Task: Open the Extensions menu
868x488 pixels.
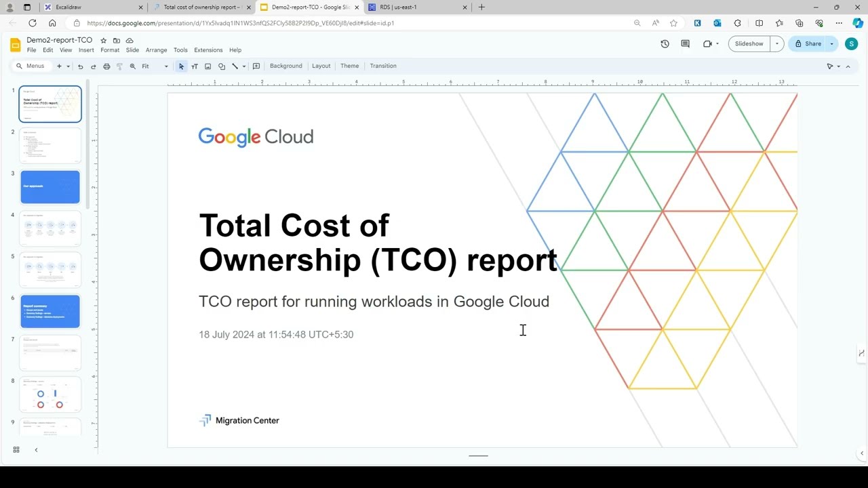Action: coord(208,50)
